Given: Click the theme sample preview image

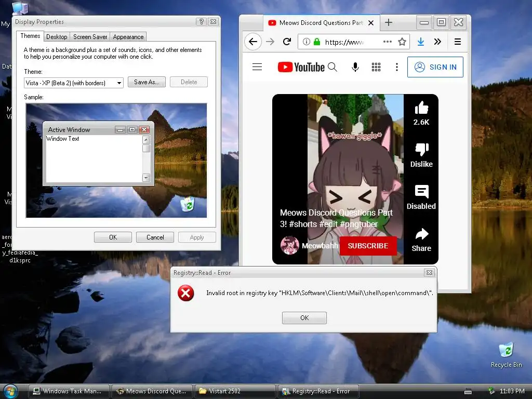Looking at the screenshot, I should pos(116,161).
